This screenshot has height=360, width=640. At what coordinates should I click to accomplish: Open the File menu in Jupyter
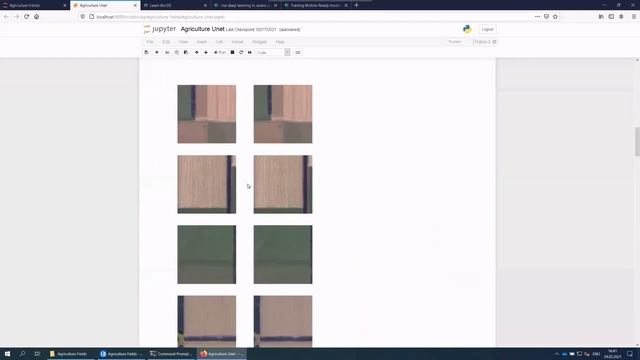point(150,42)
